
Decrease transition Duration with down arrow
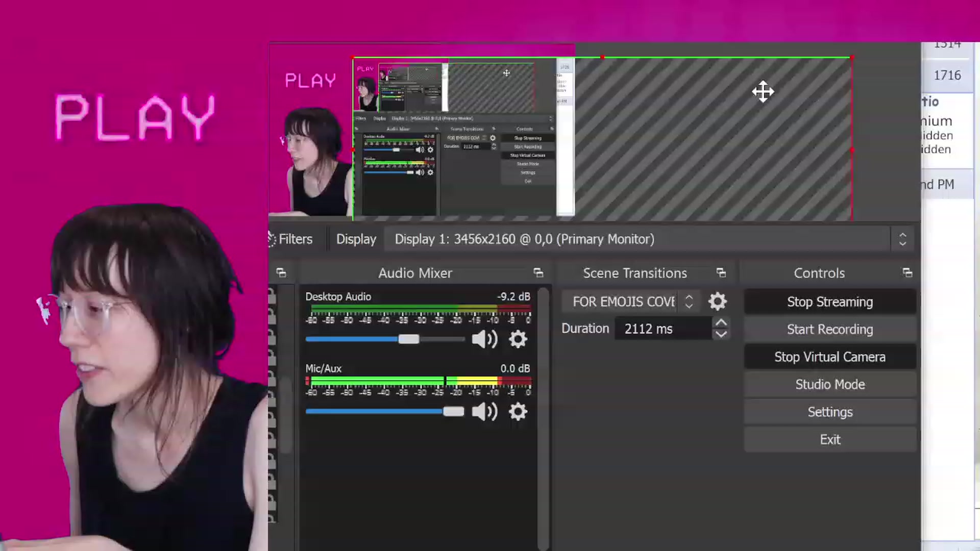tap(721, 334)
